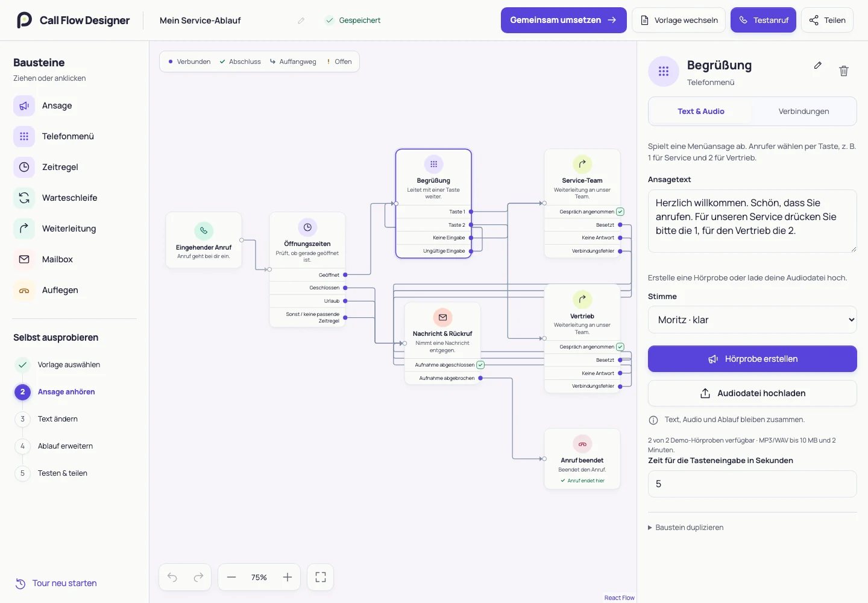
Task: Click Vorlage wechseln
Action: [x=679, y=20]
